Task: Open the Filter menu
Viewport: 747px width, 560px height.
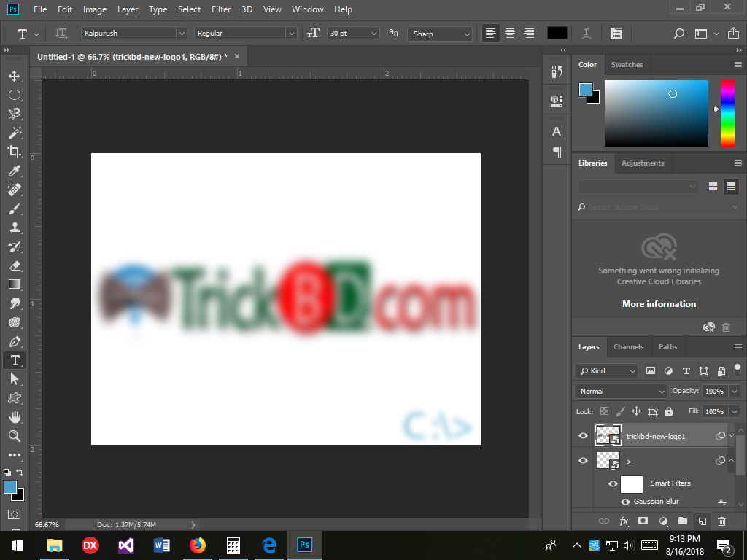Action: pos(221,9)
